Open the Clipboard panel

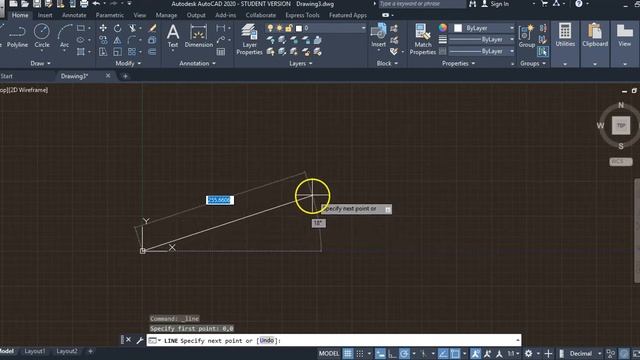pyautogui.click(x=595, y=36)
